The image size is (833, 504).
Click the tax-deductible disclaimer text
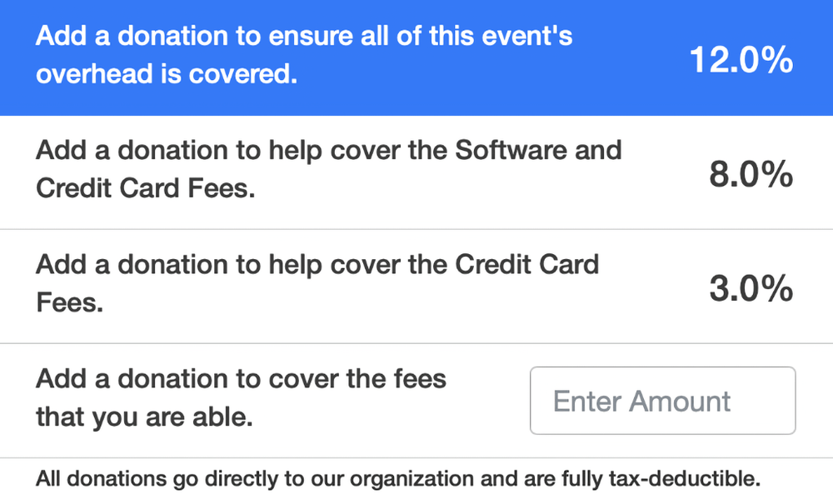398,480
